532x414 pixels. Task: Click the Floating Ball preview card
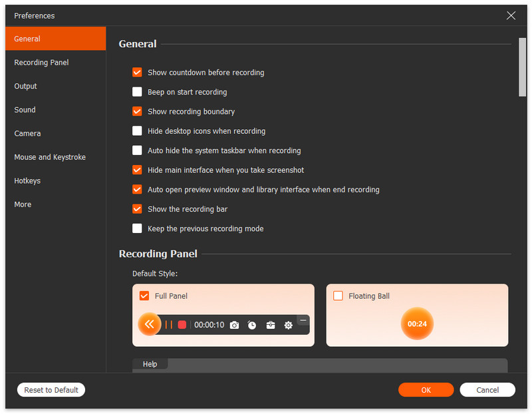coord(417,315)
